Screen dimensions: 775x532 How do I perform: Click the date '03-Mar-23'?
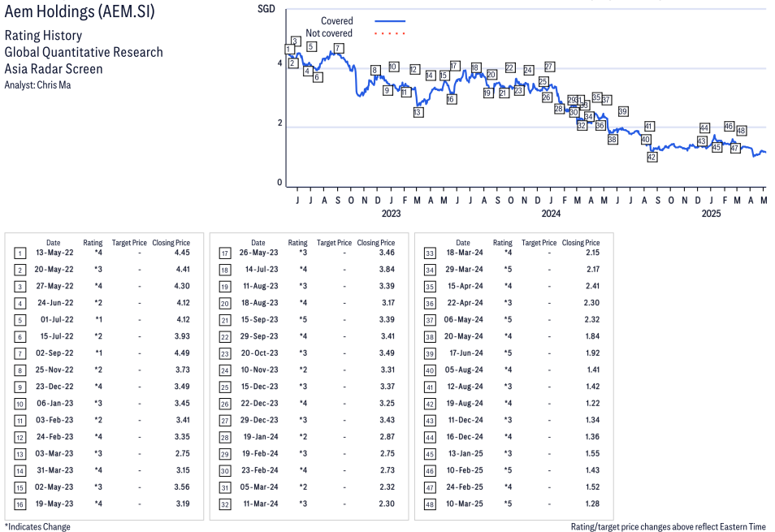[x=54, y=453]
